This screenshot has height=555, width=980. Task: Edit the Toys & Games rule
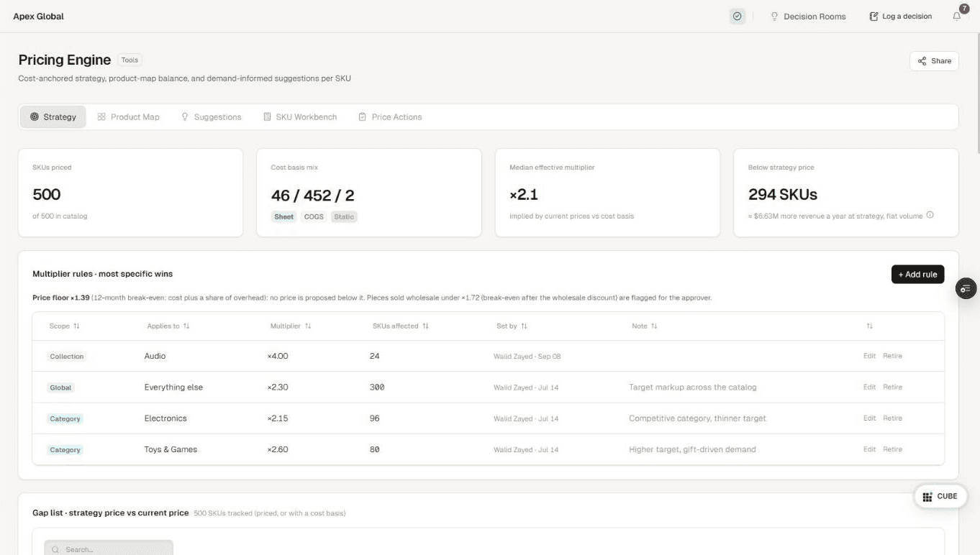click(x=869, y=449)
